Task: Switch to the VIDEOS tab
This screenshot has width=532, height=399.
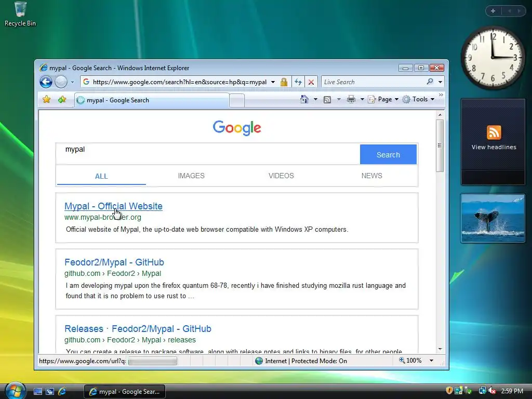Action: [x=281, y=176]
